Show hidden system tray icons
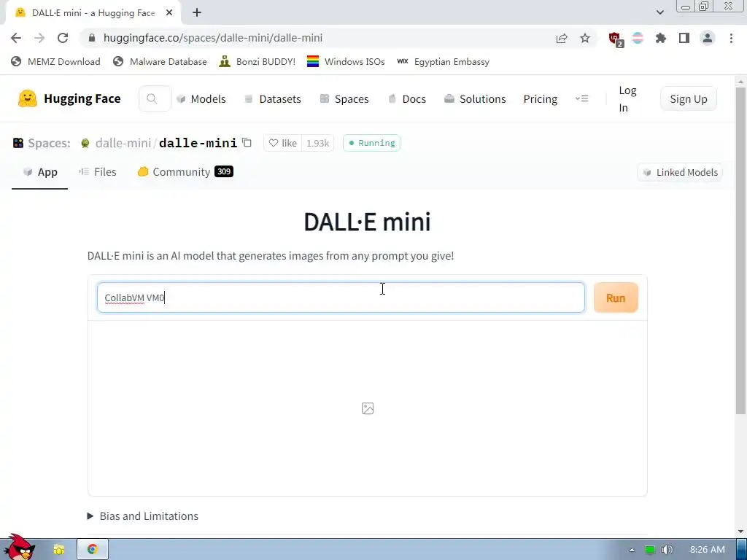 click(x=632, y=550)
